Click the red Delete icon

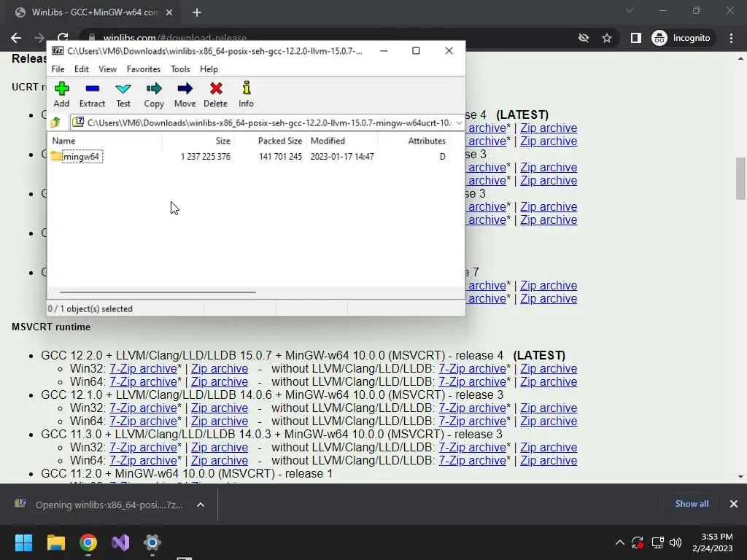[216, 94]
